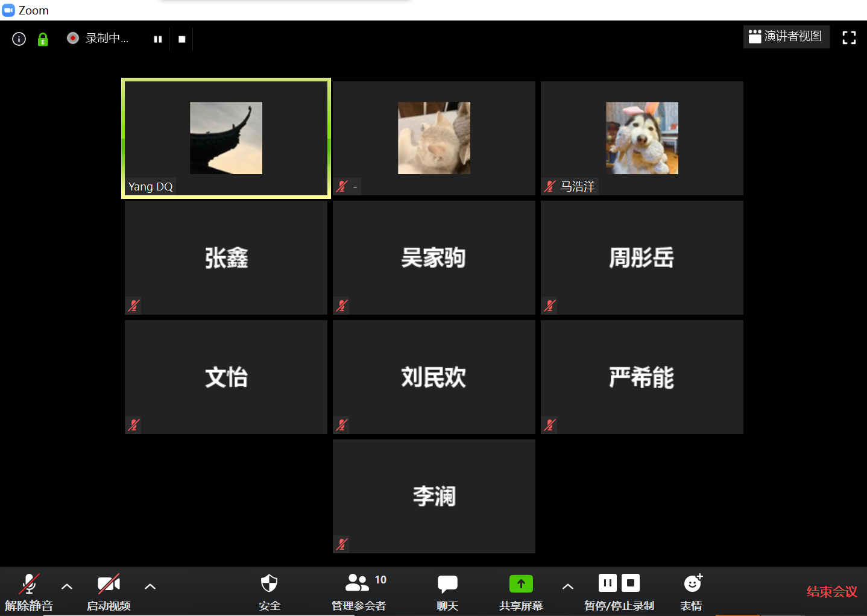Unmute the microphone
The width and height of the screenshot is (867, 616).
point(29,591)
